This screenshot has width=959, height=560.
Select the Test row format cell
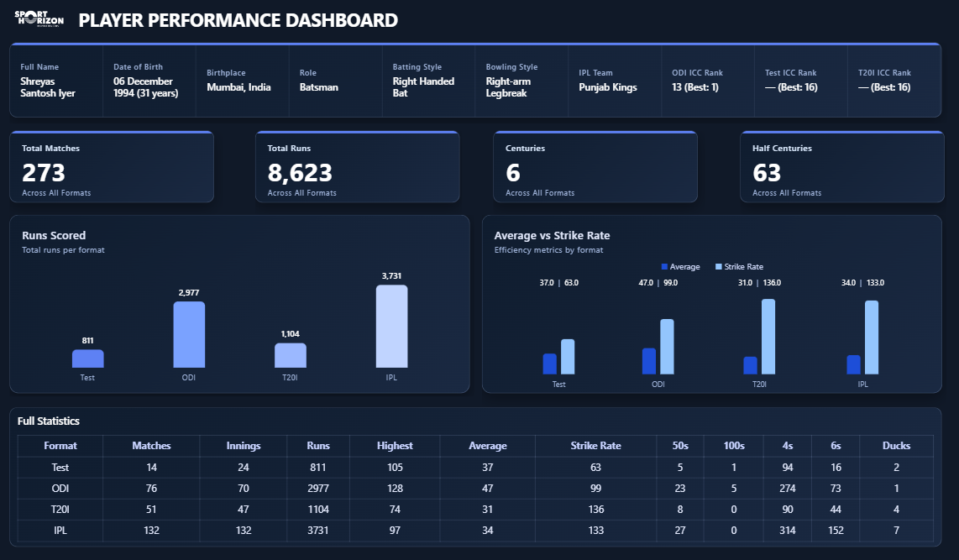60,467
